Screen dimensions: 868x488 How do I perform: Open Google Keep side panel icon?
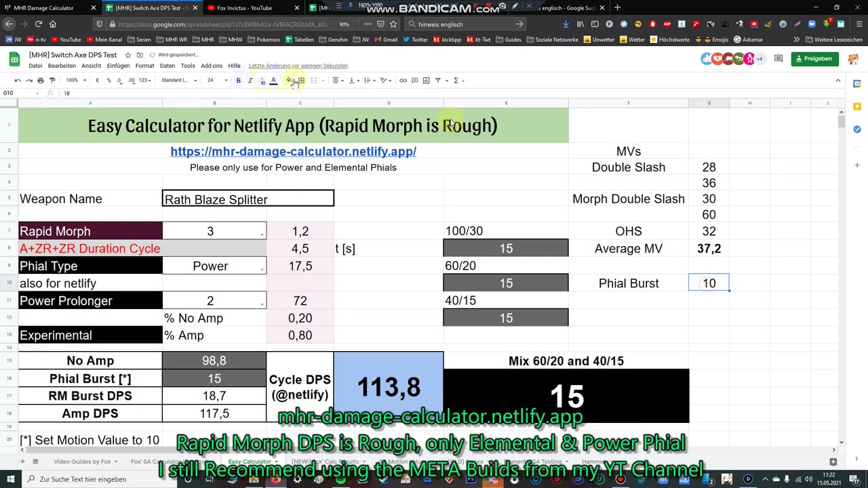pyautogui.click(x=857, y=106)
